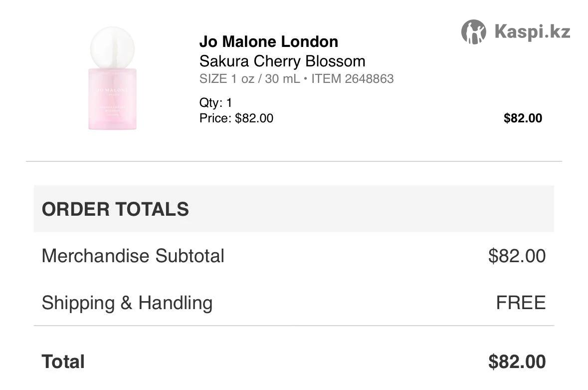Viewport: 588px width, 390px height.
Task: Open the perfume bottle product thumbnail
Action: point(112,78)
